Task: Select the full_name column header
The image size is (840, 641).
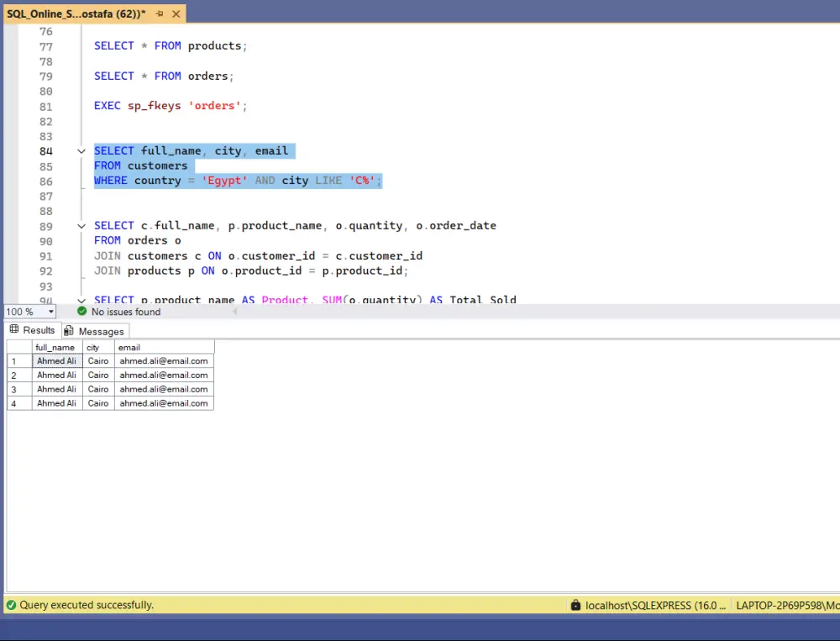Action: 55,347
